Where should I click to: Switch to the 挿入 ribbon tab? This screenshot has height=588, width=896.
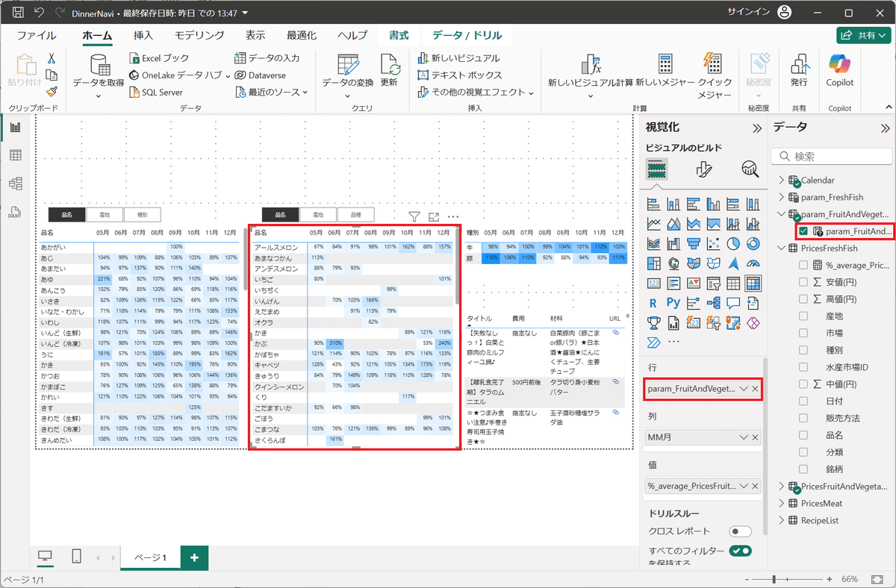click(143, 35)
